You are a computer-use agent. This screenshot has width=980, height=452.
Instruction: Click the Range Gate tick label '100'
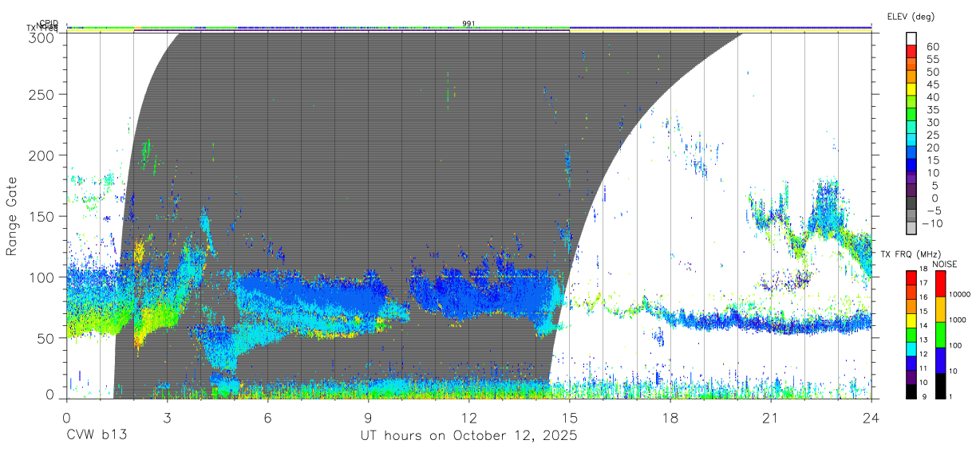(x=42, y=277)
